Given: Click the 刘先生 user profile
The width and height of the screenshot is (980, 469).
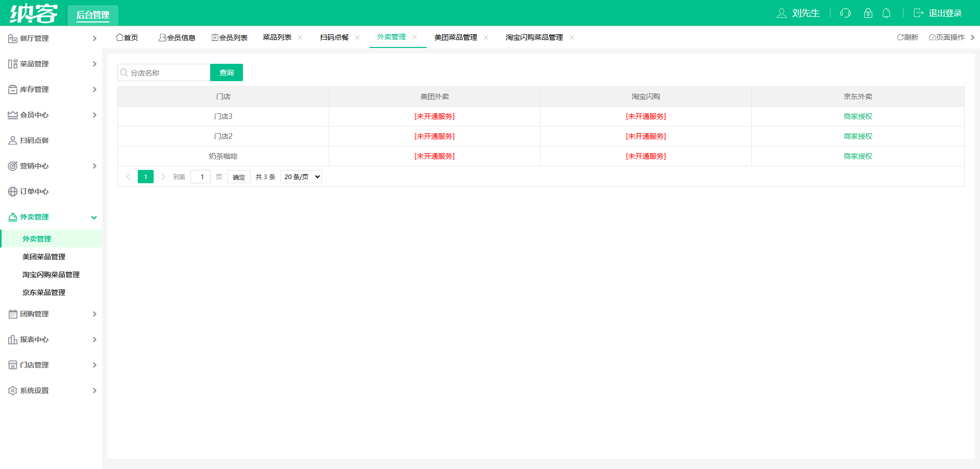Looking at the screenshot, I should click(798, 13).
